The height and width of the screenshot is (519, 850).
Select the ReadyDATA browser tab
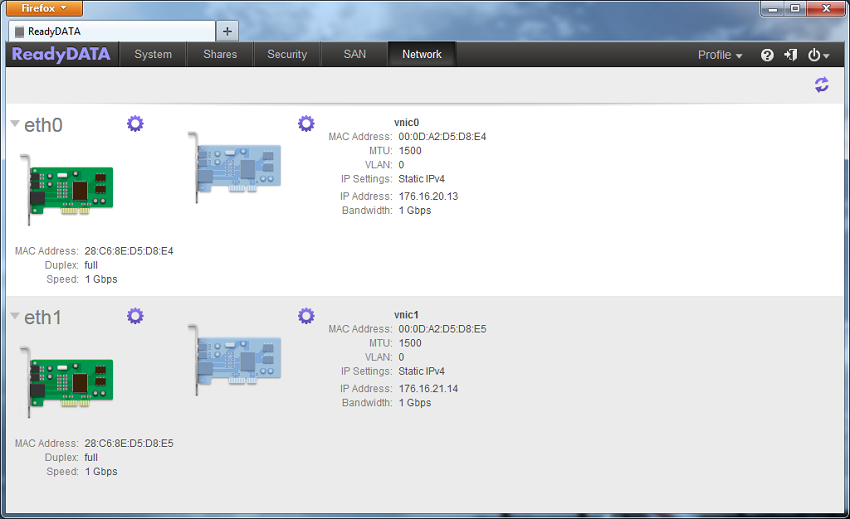tap(112, 31)
